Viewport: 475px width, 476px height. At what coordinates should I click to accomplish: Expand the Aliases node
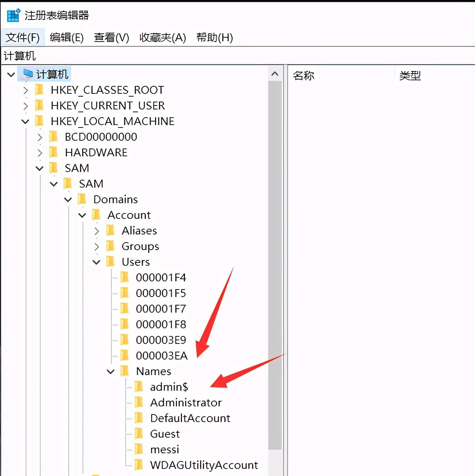point(96,231)
